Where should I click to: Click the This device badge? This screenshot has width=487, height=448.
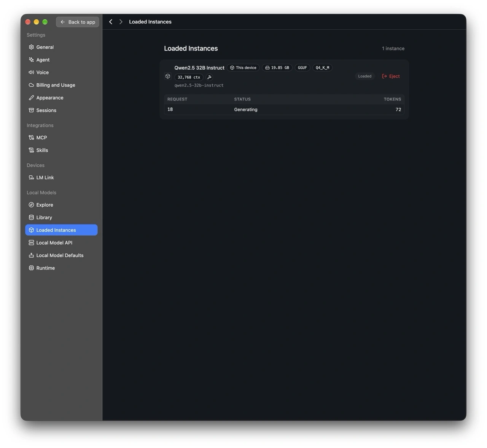[243, 68]
